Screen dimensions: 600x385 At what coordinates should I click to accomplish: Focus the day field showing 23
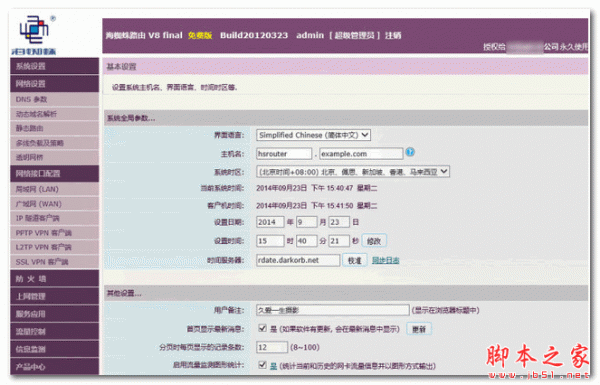click(x=339, y=222)
